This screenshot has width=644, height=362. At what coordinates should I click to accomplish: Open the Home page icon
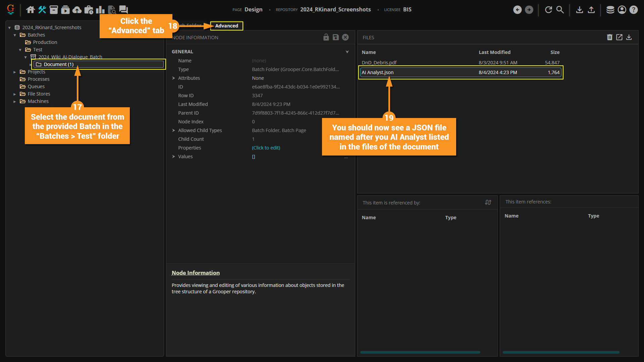click(31, 10)
